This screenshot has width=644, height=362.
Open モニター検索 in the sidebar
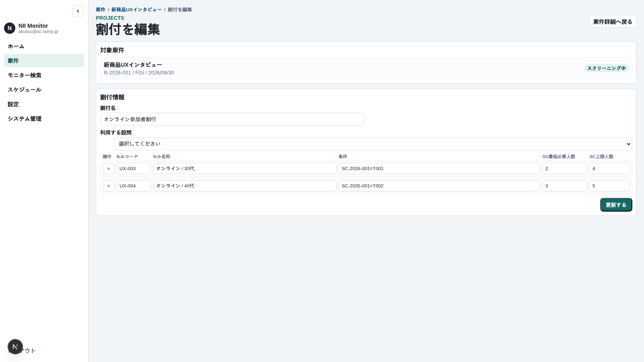[x=44, y=75]
